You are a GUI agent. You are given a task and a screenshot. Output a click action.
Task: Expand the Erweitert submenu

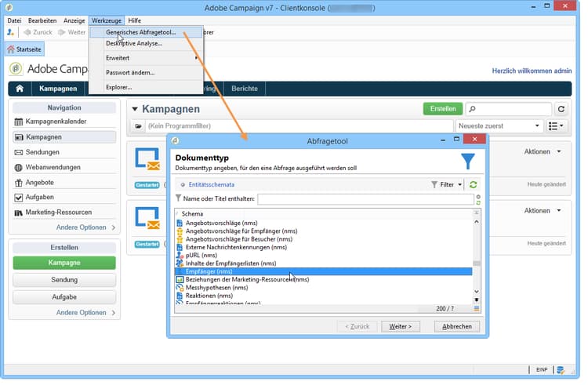tap(146, 58)
